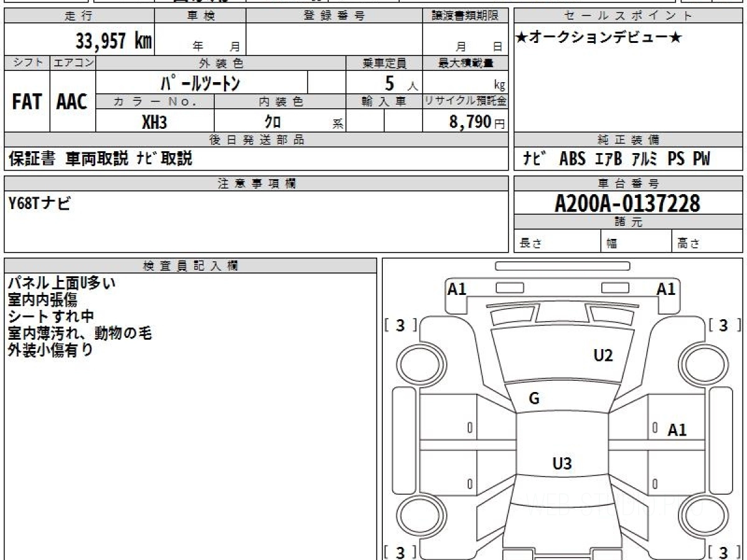The image size is (747, 560).
Task: Select interior color クロ value
Action: pyautogui.click(x=273, y=122)
